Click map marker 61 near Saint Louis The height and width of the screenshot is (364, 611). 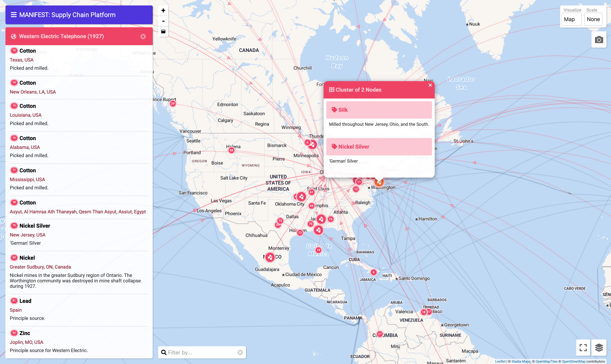(x=311, y=192)
